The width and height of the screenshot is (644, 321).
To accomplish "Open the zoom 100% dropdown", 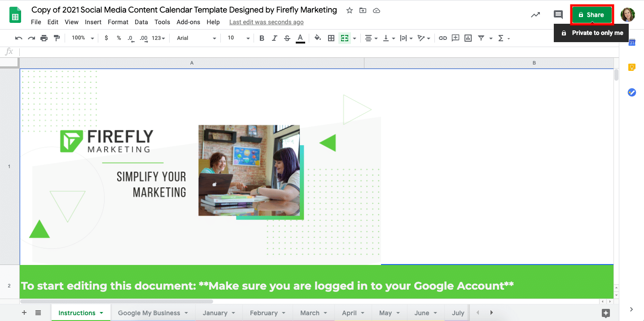I will [x=83, y=38].
